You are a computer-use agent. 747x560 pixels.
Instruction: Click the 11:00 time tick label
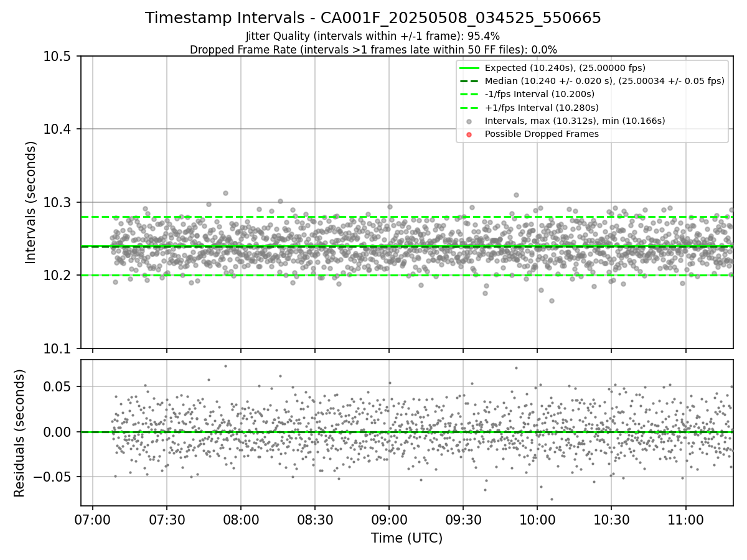[685, 518]
